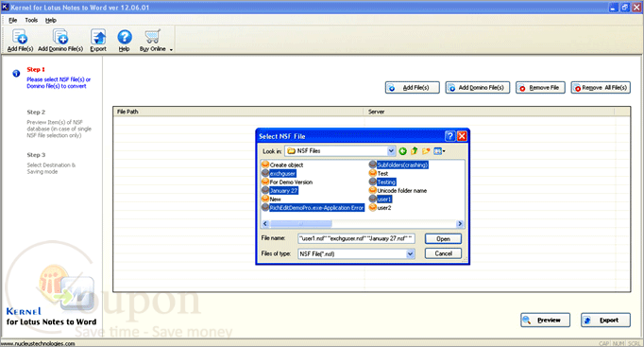The image size is (644, 347).
Task: Close the Select NSF File dialog
Action: (462, 136)
